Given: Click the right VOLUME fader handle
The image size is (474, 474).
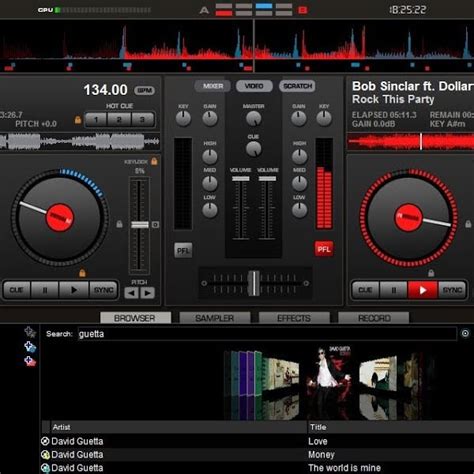Looking at the screenshot, I should (267, 179).
